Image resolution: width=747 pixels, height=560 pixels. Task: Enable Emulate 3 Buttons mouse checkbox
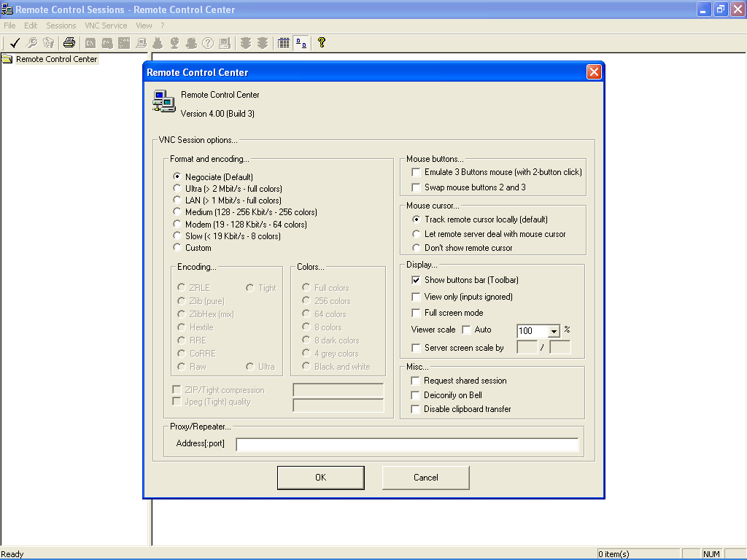pos(416,172)
